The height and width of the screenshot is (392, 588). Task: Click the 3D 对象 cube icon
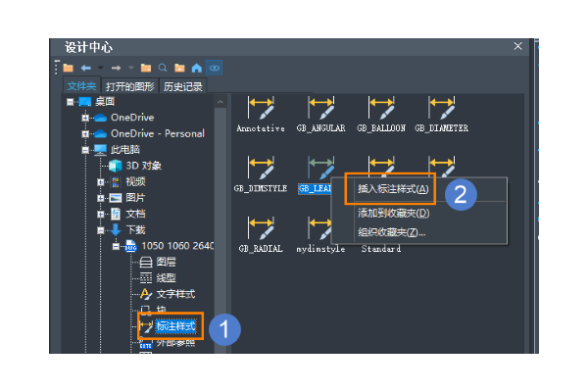(115, 166)
